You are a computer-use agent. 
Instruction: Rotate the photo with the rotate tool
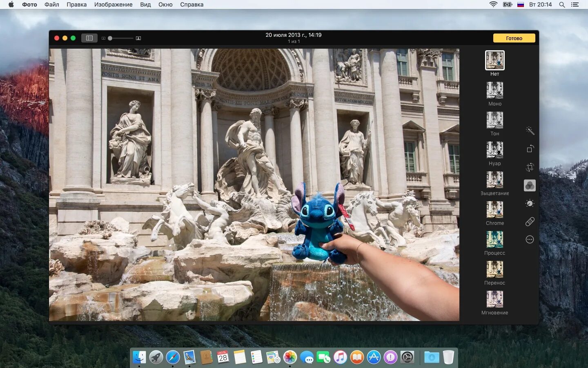530,149
